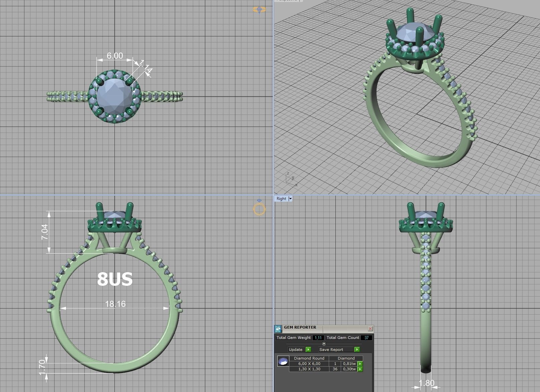Click the 0,81tw weight cell
This screenshot has width=540, height=392.
349,364
